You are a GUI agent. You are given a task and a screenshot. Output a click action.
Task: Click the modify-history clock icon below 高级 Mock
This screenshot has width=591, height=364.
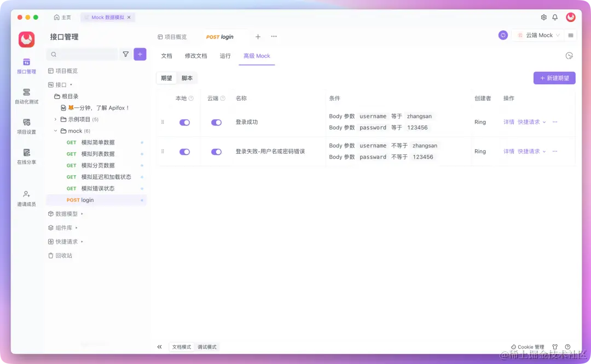[569, 55]
